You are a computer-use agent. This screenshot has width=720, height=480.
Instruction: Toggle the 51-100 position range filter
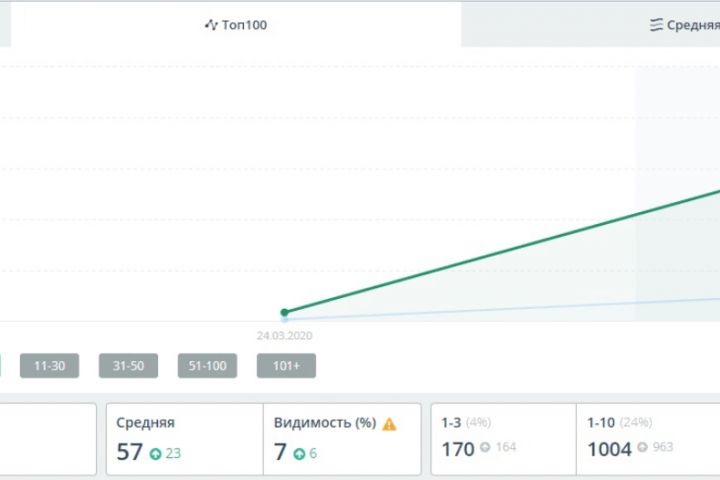click(207, 366)
